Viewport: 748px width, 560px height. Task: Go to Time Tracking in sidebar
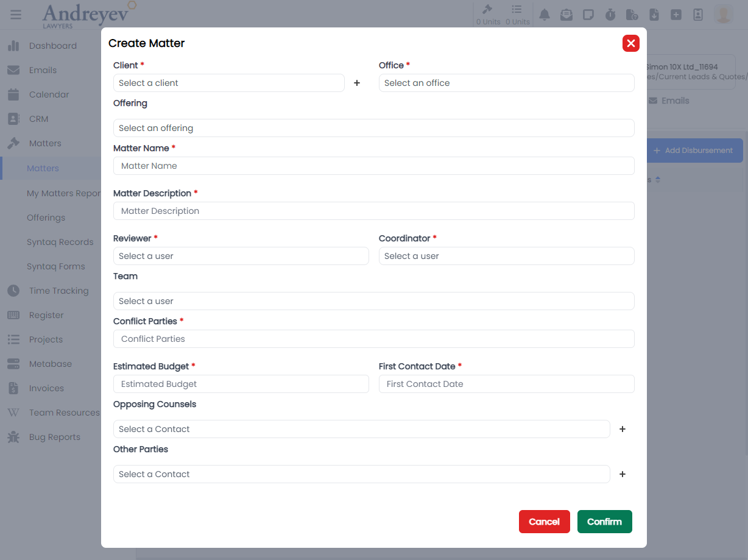pyautogui.click(x=58, y=291)
